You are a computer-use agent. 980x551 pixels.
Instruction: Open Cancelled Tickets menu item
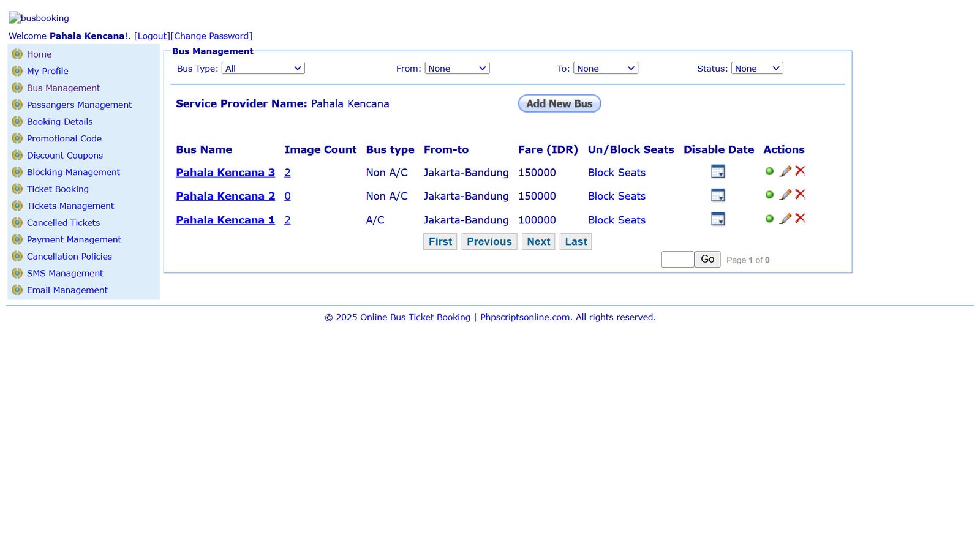click(64, 223)
